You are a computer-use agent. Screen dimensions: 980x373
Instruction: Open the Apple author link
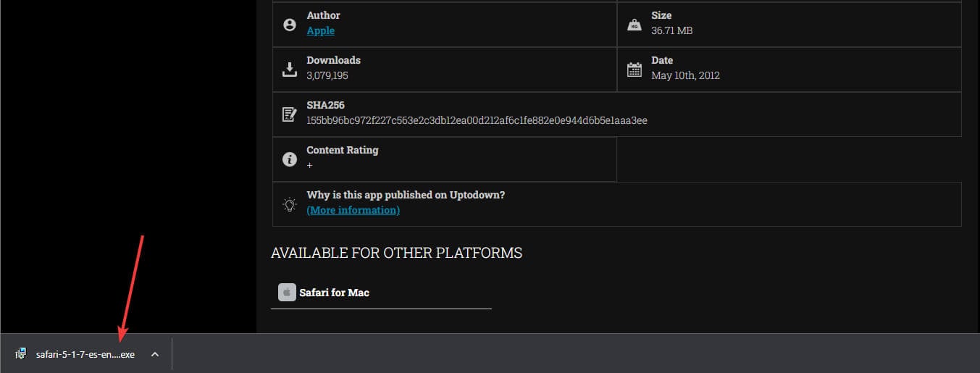tap(320, 30)
